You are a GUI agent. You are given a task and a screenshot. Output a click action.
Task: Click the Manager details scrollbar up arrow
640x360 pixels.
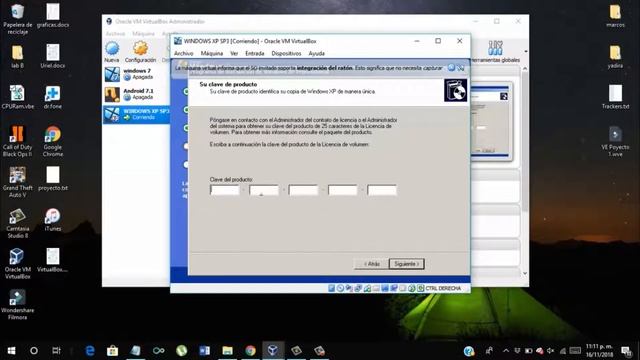(x=525, y=69)
